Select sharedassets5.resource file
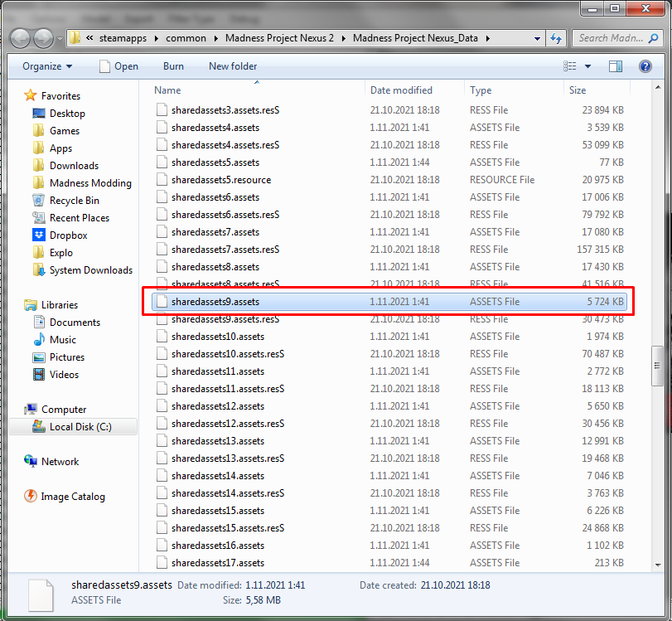The height and width of the screenshot is (621, 672). (x=220, y=180)
